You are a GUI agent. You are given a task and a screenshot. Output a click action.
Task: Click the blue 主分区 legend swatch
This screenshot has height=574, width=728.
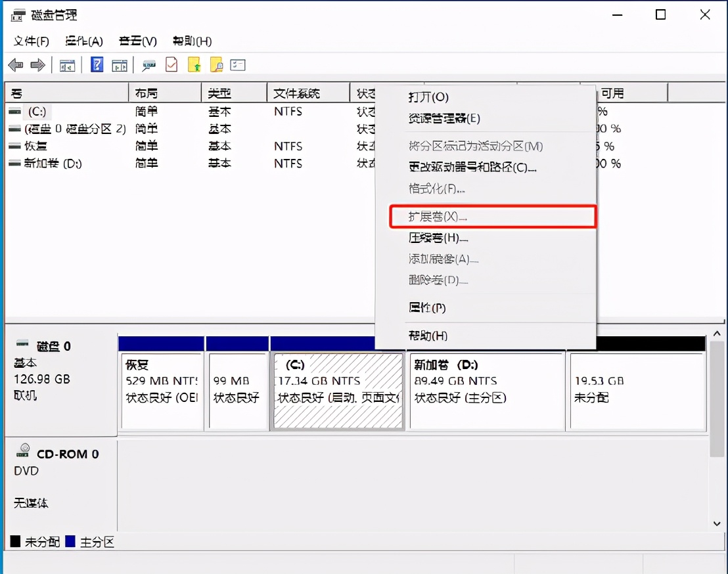click(x=70, y=541)
